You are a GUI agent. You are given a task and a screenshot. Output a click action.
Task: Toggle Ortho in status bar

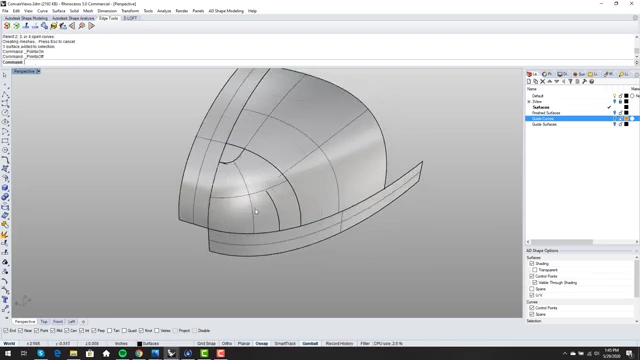[x=227, y=344]
